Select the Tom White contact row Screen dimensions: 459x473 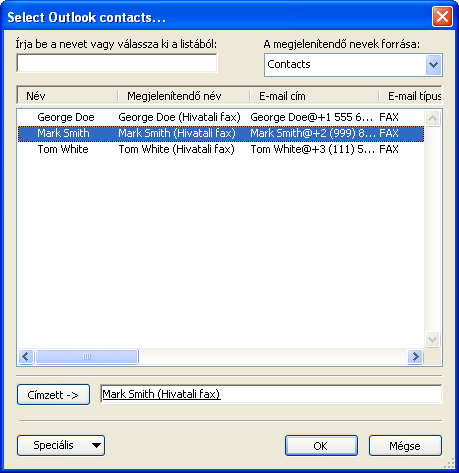[221, 149]
